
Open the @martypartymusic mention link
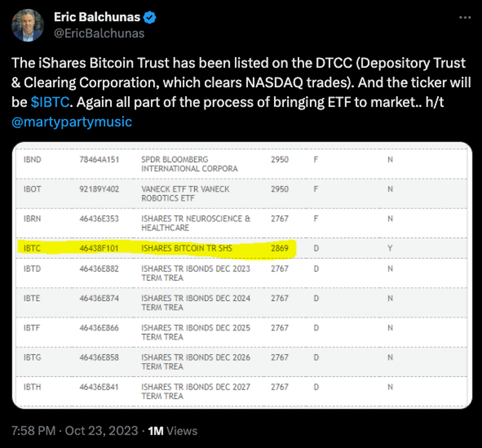[71, 122]
